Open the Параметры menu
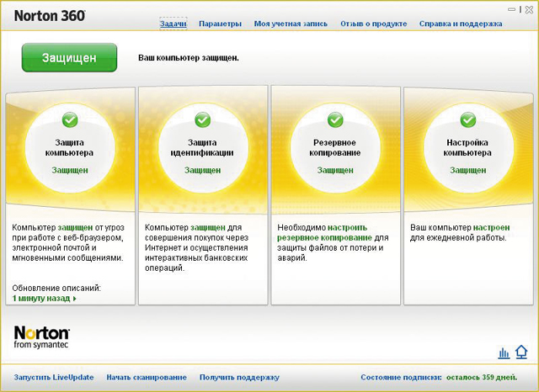The image size is (539, 392). click(x=220, y=24)
